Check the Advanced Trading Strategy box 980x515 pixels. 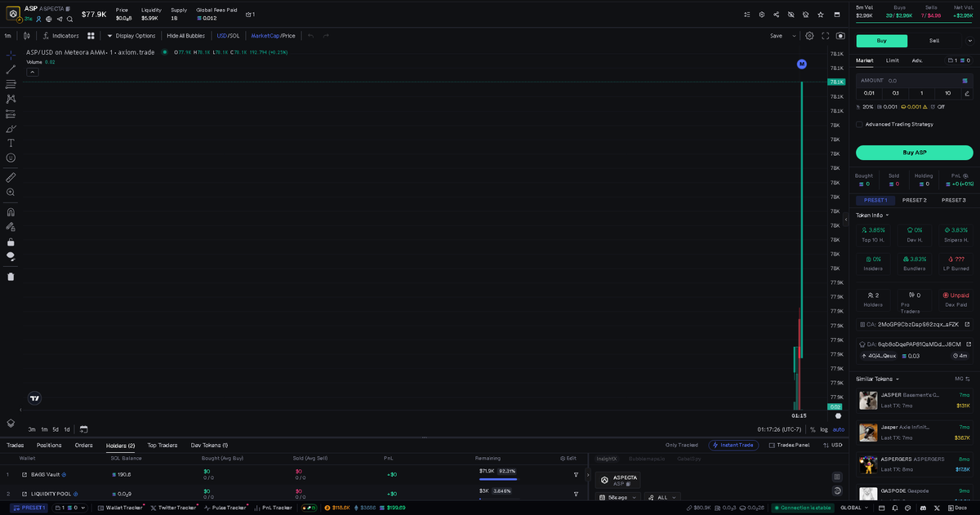859,124
